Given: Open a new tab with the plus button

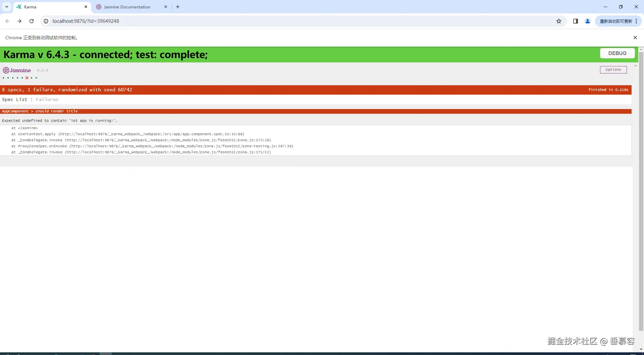Looking at the screenshot, I should click(178, 7).
